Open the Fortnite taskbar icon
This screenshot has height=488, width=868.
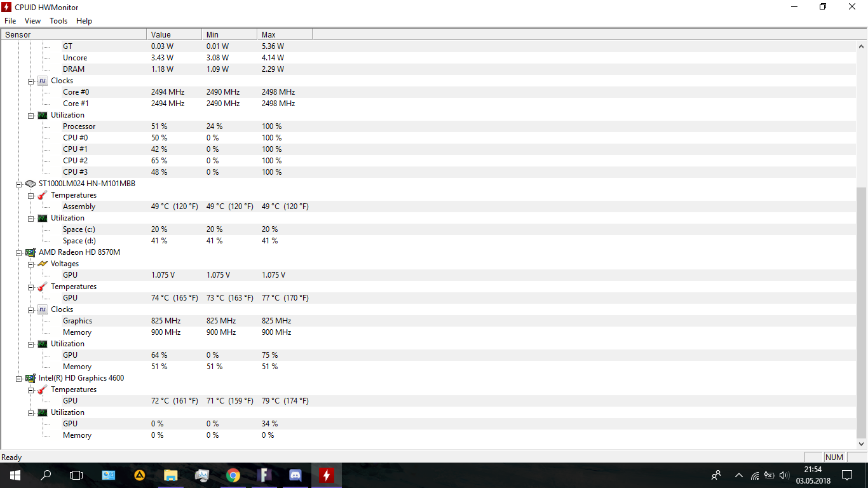click(x=264, y=475)
